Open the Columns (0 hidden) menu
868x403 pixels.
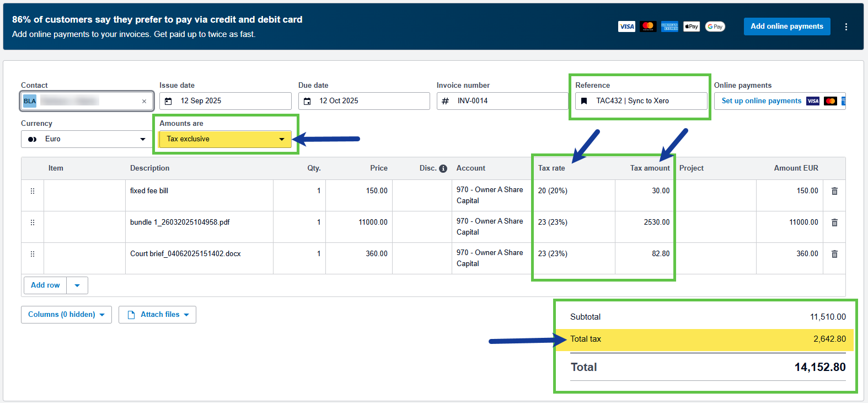(66, 315)
